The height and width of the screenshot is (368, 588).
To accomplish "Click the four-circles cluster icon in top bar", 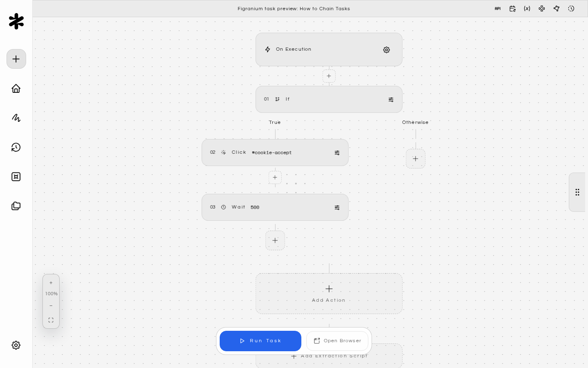I will (x=542, y=9).
